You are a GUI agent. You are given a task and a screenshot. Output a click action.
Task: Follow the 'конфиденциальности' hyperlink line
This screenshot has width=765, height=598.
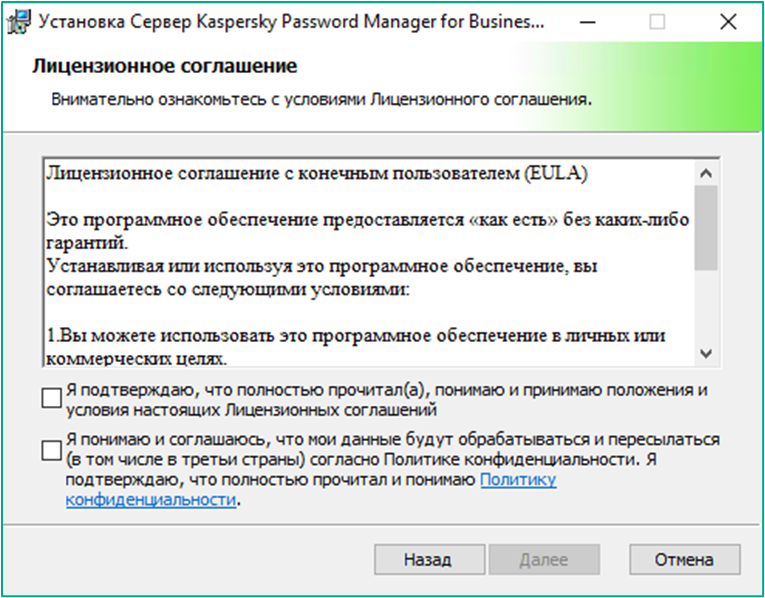click(151, 500)
